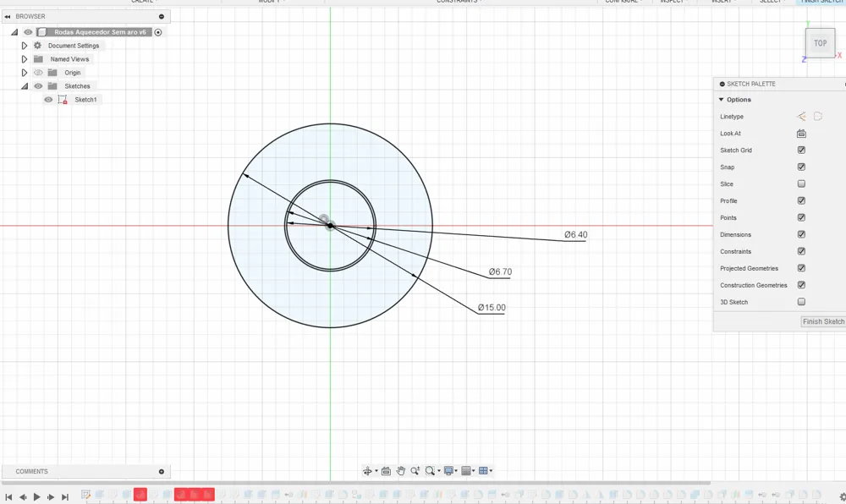Collapse the Browser panel with double arrows

click(x=8, y=17)
